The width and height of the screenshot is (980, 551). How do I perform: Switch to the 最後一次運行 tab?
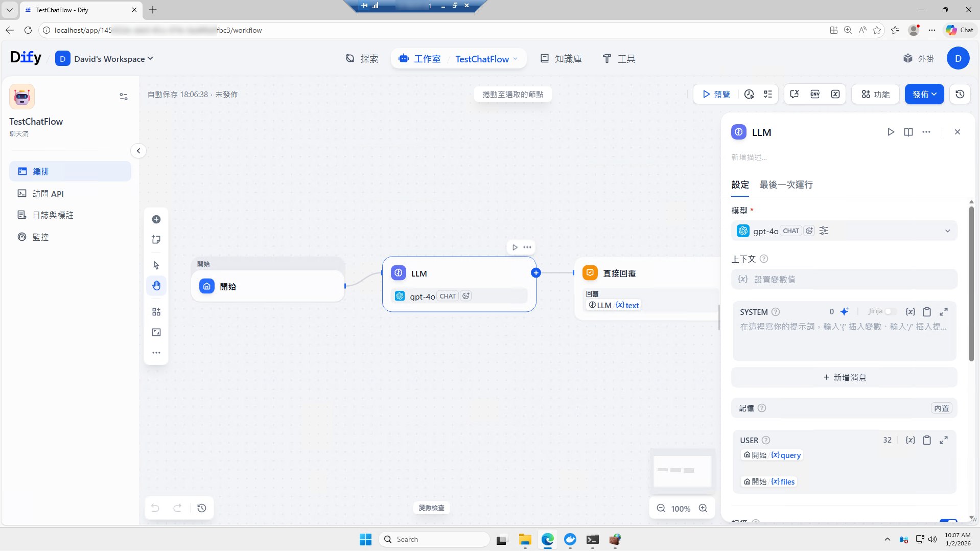click(x=786, y=185)
